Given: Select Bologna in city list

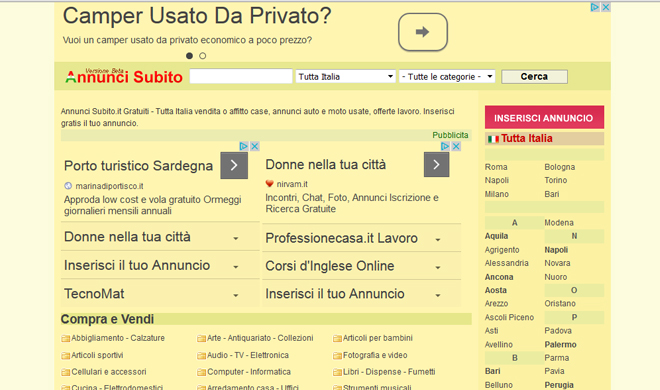Looking at the screenshot, I should point(559,167).
